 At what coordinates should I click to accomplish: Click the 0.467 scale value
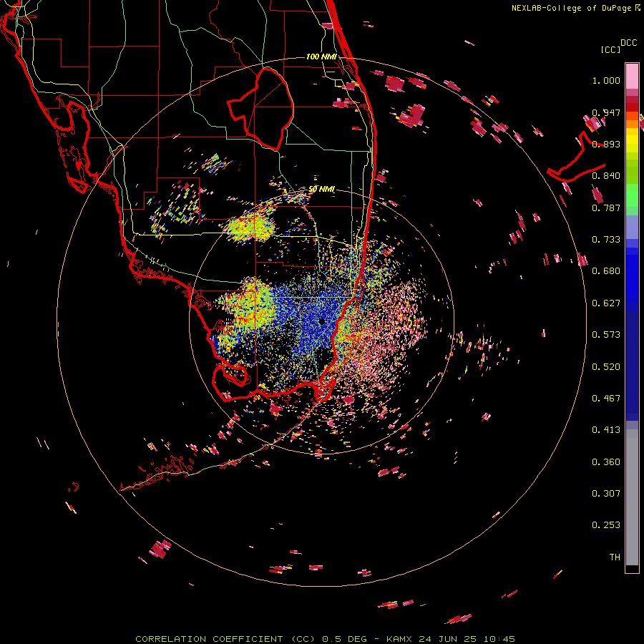[x=606, y=398]
